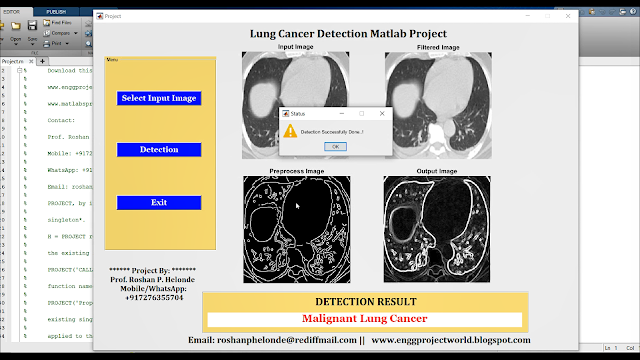Screen dimensions: 640x360
Task: Select the Project.m file tab
Action: 13,61
